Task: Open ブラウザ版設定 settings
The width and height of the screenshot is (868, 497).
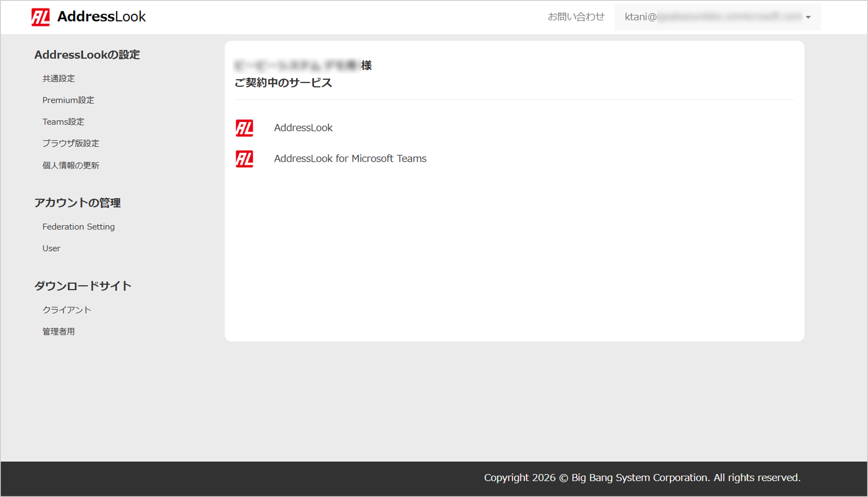Action: click(x=71, y=143)
